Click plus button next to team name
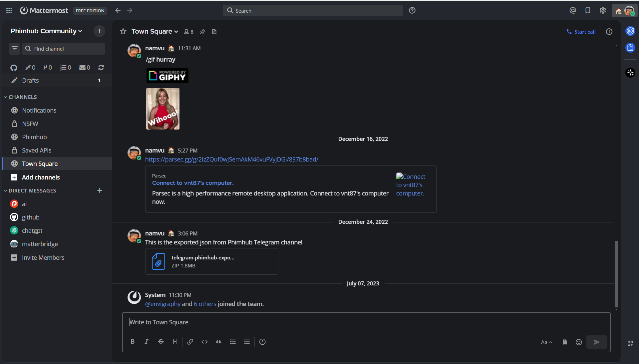 (x=99, y=31)
